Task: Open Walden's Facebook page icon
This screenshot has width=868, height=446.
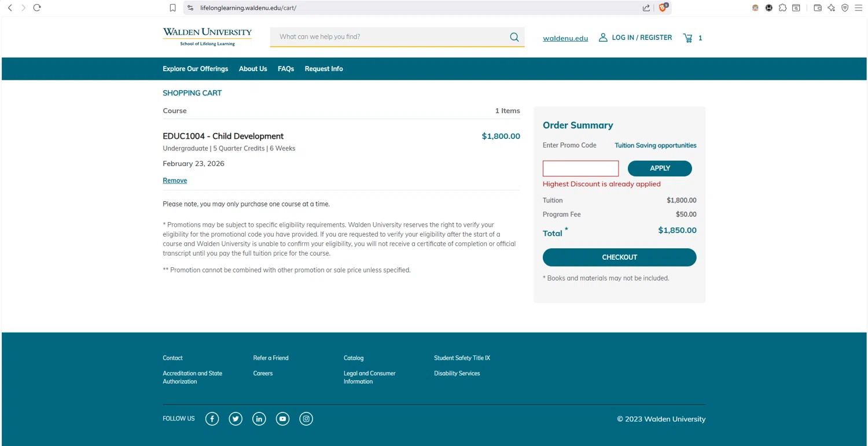Action: [212, 419]
